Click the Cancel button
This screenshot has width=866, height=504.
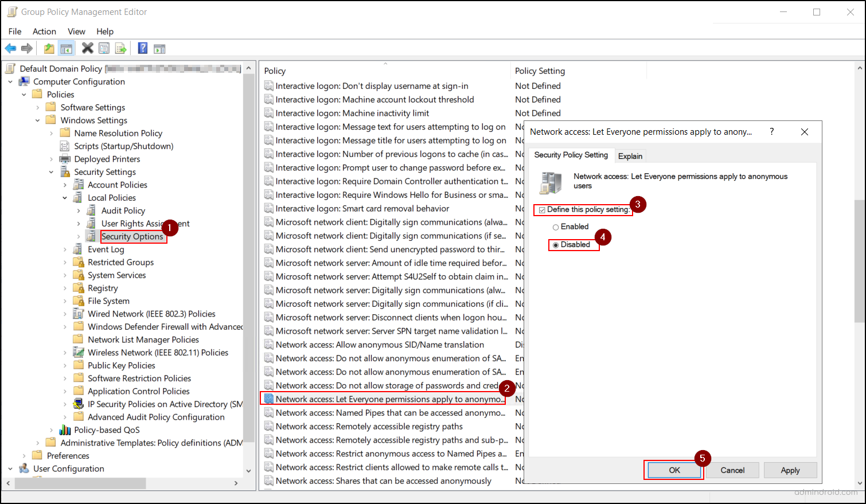click(732, 470)
